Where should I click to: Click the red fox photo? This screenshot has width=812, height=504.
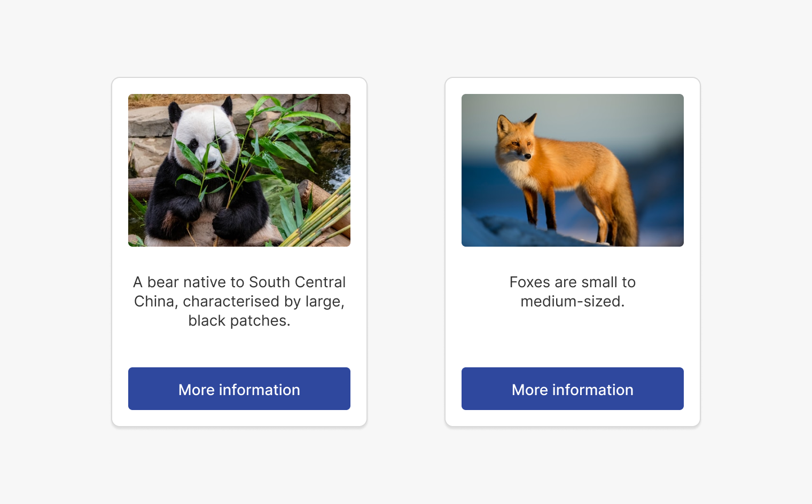click(573, 170)
